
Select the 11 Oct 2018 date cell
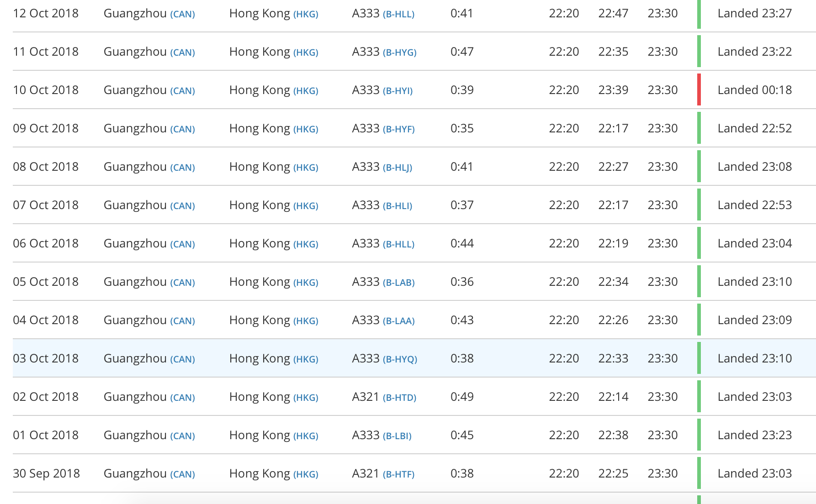46,52
